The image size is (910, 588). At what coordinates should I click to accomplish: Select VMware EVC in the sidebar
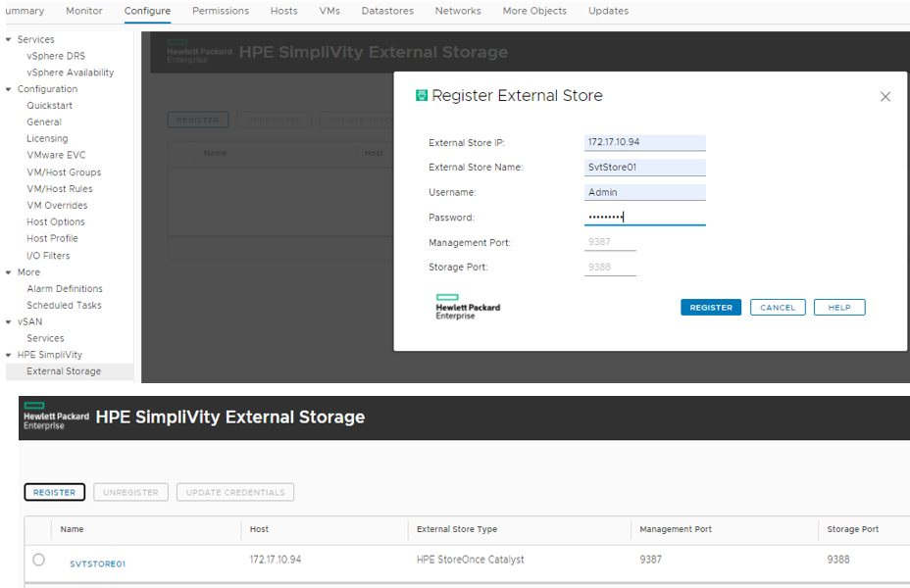pyautogui.click(x=56, y=156)
